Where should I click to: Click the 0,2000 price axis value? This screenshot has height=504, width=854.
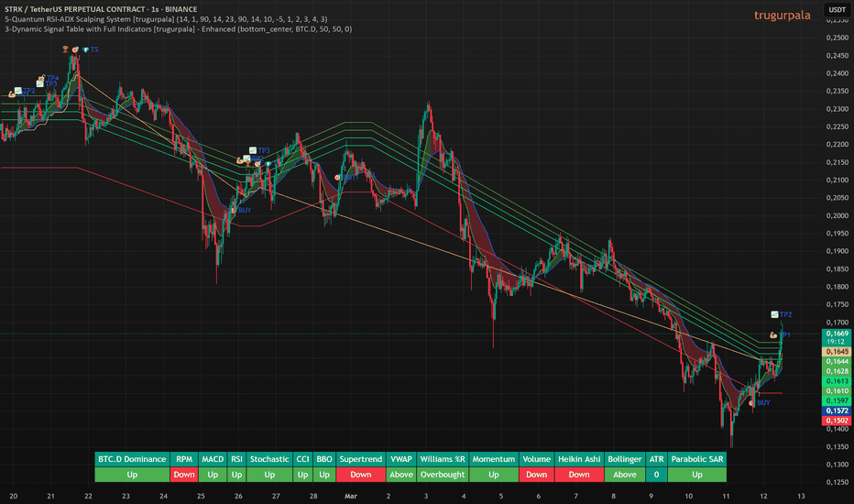838,215
